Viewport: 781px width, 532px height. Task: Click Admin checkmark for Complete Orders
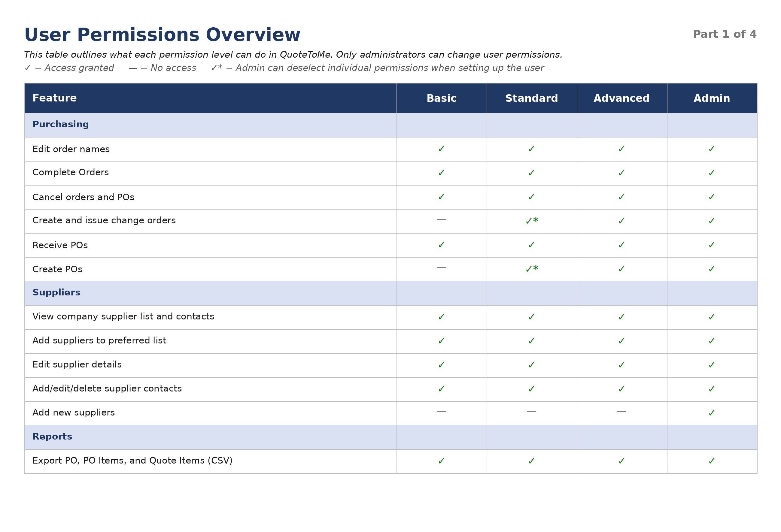(x=711, y=173)
